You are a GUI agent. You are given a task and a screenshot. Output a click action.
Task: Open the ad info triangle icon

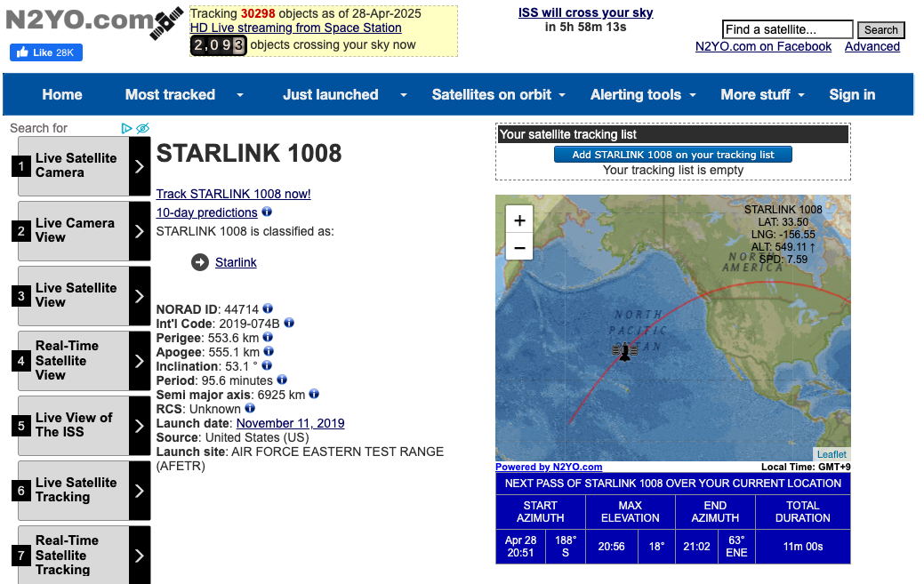126,128
